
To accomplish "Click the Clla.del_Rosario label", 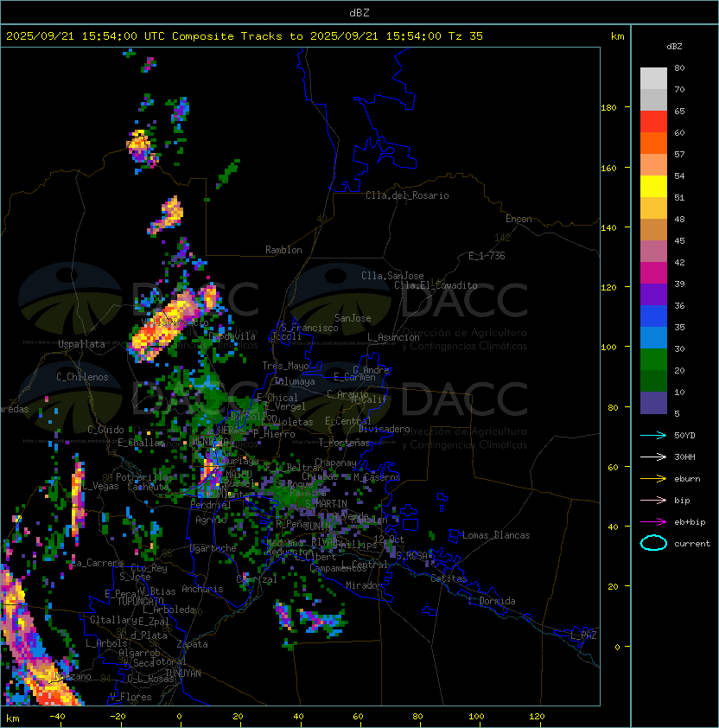I will (407, 195).
